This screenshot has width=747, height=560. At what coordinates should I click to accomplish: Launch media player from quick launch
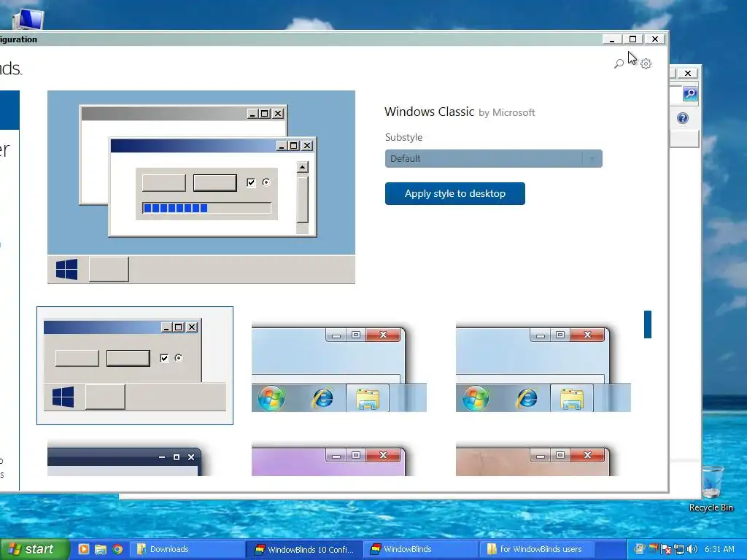(x=84, y=549)
